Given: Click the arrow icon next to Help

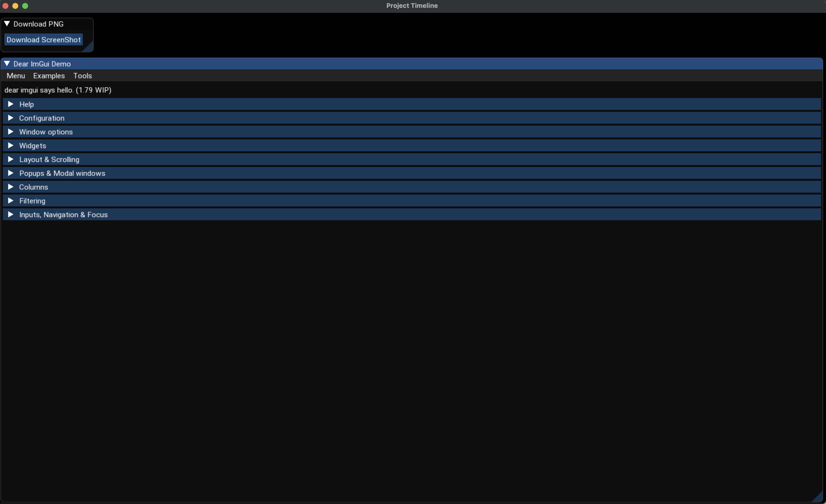Looking at the screenshot, I should pyautogui.click(x=10, y=104).
